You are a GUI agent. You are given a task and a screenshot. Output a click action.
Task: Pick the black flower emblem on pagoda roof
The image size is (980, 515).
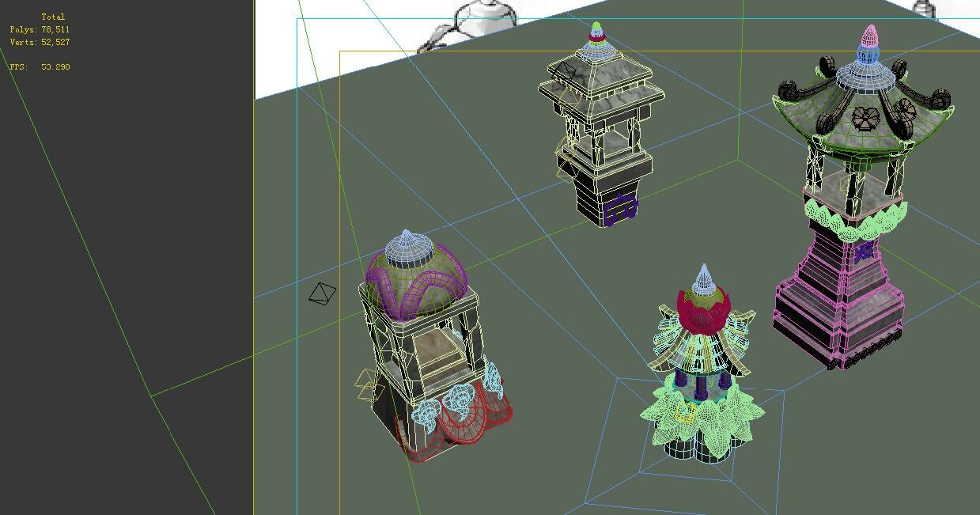[x=866, y=119]
